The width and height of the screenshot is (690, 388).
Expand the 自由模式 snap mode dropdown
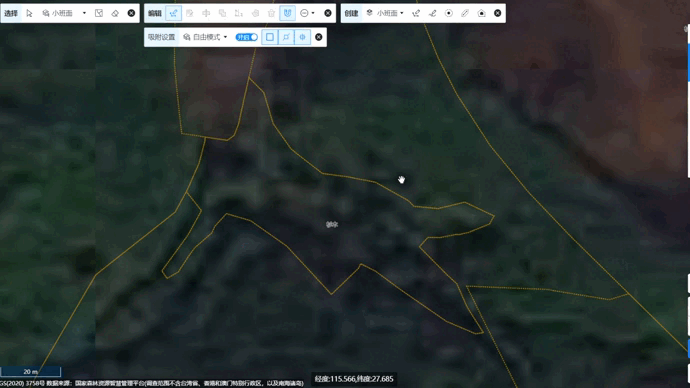pyautogui.click(x=206, y=37)
